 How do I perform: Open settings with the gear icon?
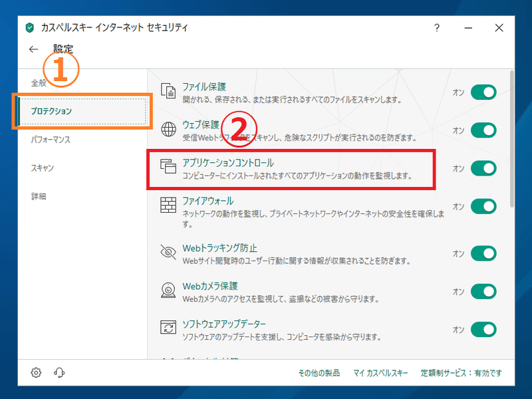tap(36, 372)
